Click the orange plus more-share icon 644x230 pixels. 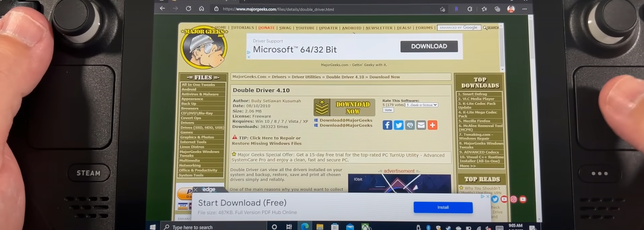tap(432, 125)
